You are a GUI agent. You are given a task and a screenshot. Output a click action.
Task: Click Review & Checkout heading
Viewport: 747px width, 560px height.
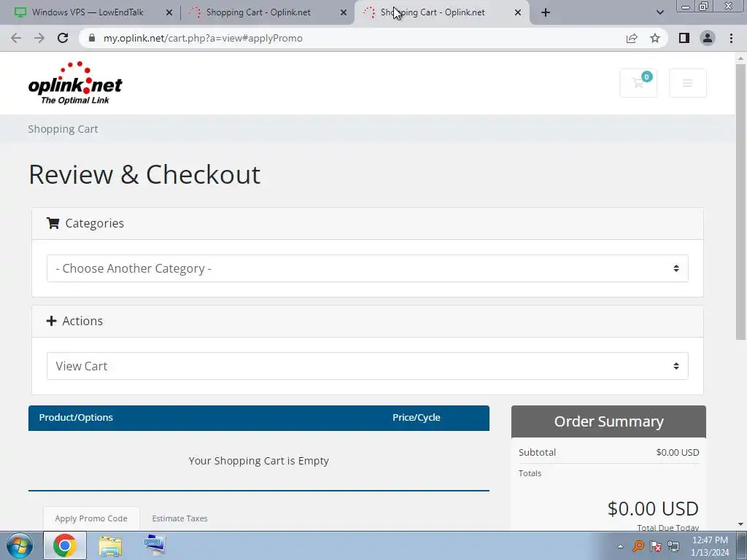[144, 174]
